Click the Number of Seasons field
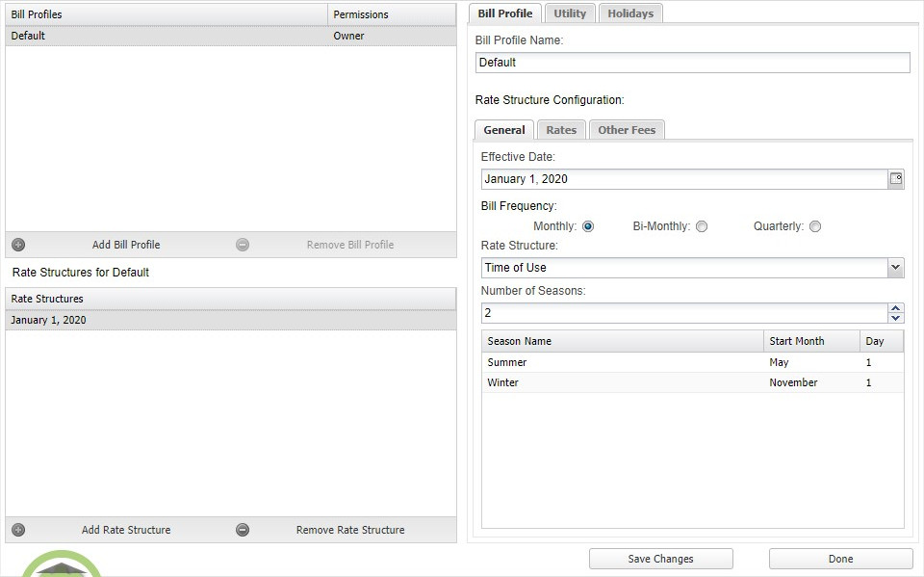The height and width of the screenshot is (577, 924). (x=684, y=313)
